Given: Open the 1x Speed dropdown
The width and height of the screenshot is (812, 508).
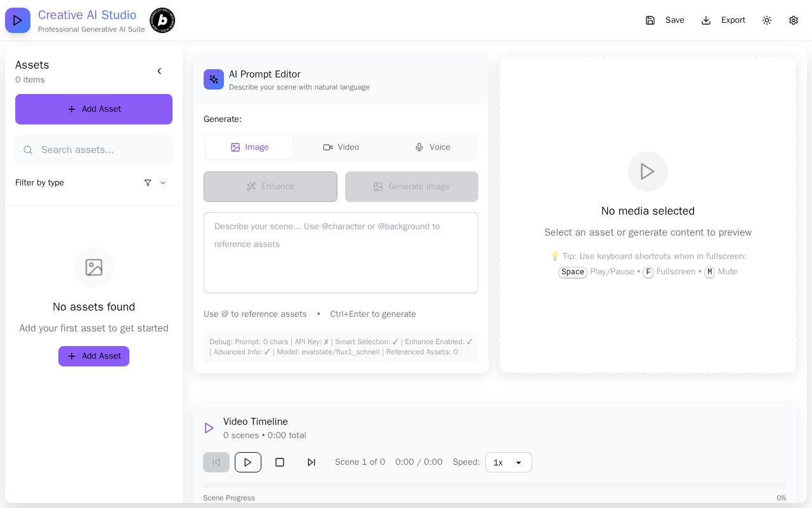Looking at the screenshot, I should (x=509, y=462).
